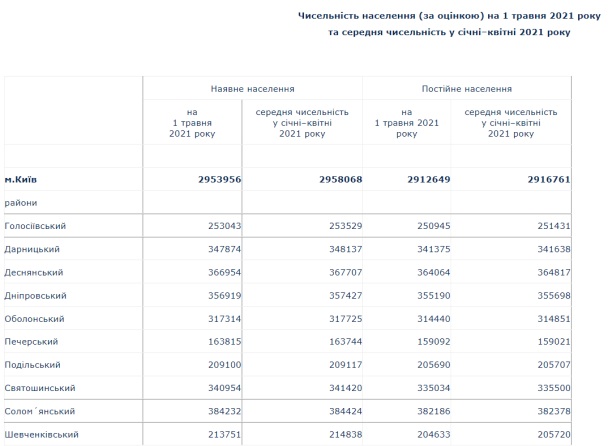Click the 'райони' row label
The width and height of the screenshot is (608, 446).
coord(21,203)
